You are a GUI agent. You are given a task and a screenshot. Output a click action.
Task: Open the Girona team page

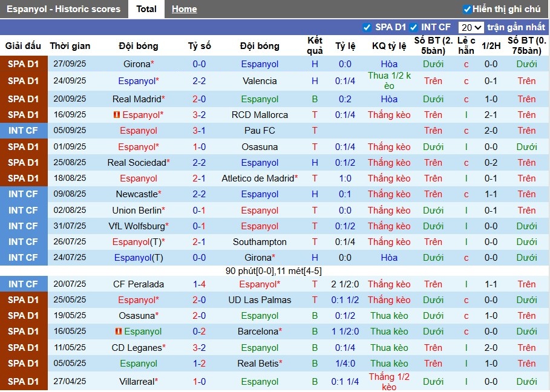click(136, 64)
